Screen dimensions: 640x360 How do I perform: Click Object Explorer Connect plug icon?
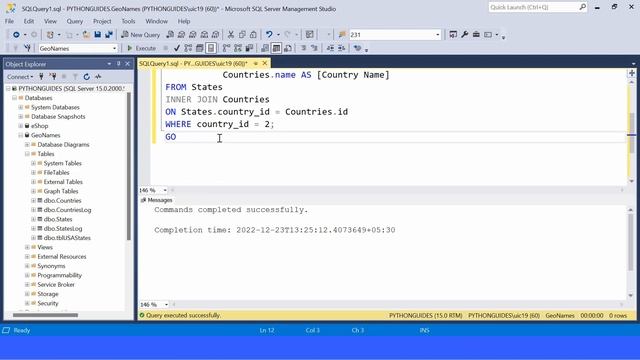(41, 77)
